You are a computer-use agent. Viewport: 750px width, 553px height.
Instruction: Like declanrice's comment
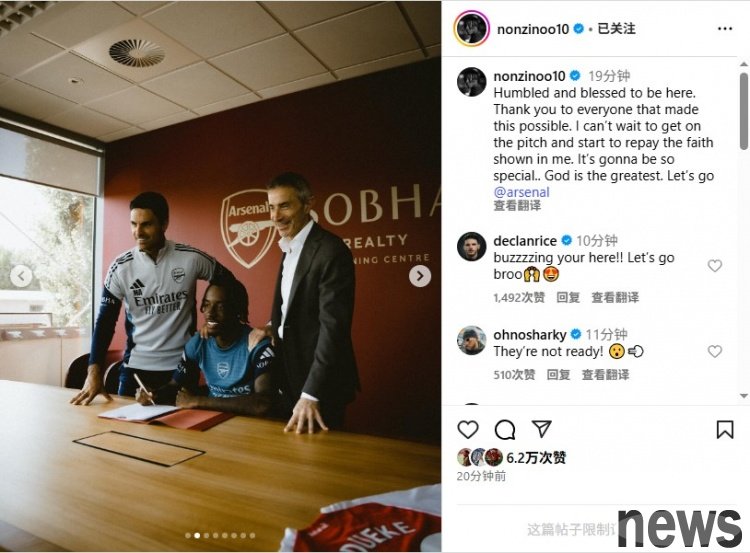click(x=715, y=265)
